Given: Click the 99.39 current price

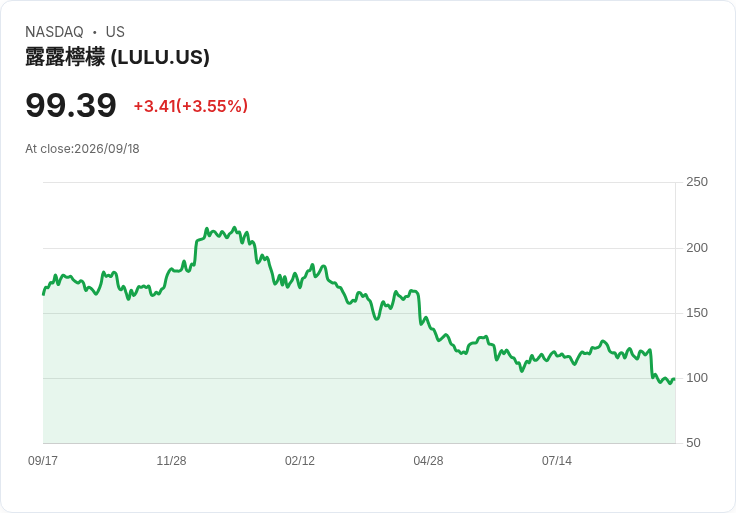Looking at the screenshot, I should point(71,105).
